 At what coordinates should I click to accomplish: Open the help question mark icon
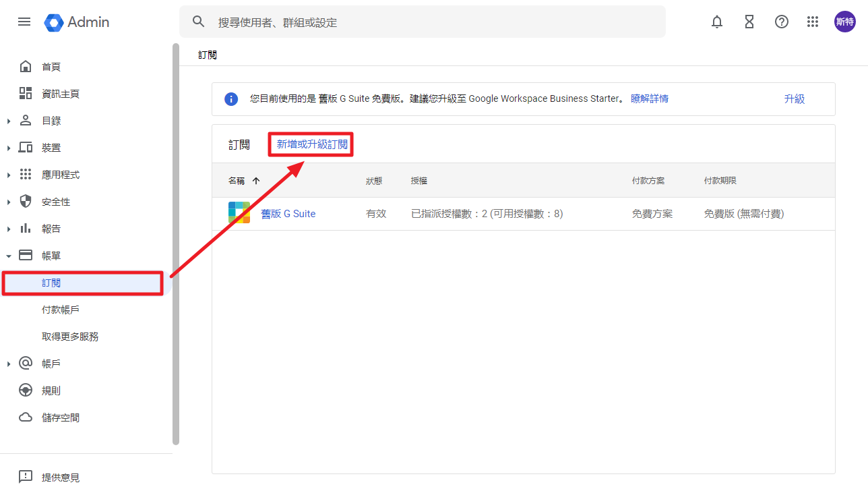782,22
